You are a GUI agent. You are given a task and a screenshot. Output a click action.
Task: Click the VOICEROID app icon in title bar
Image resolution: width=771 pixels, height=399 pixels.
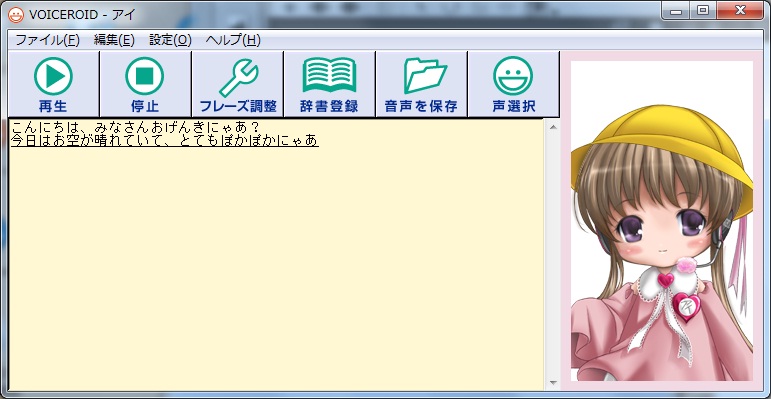point(16,15)
